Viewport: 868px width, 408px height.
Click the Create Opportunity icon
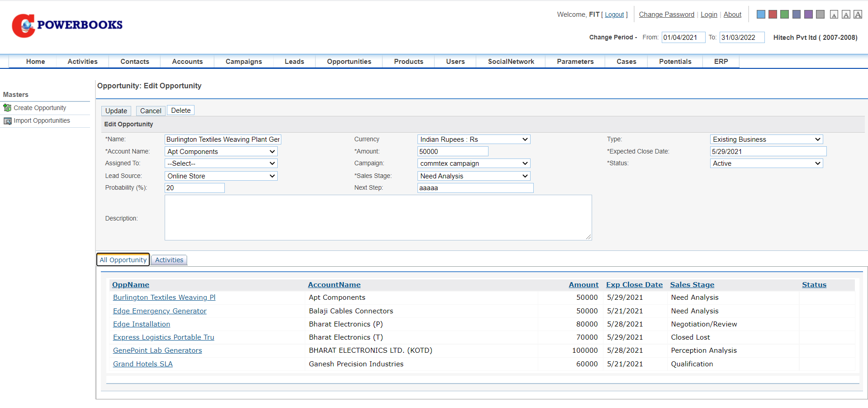pos(7,108)
